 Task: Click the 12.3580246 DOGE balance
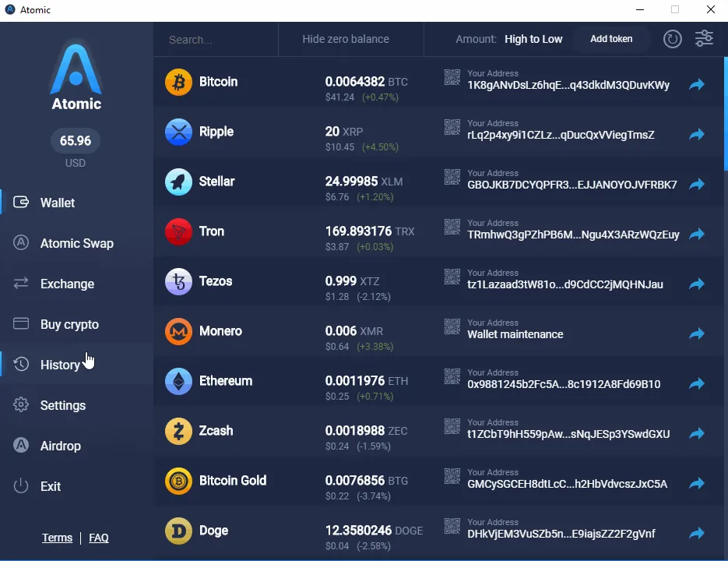[x=374, y=531]
